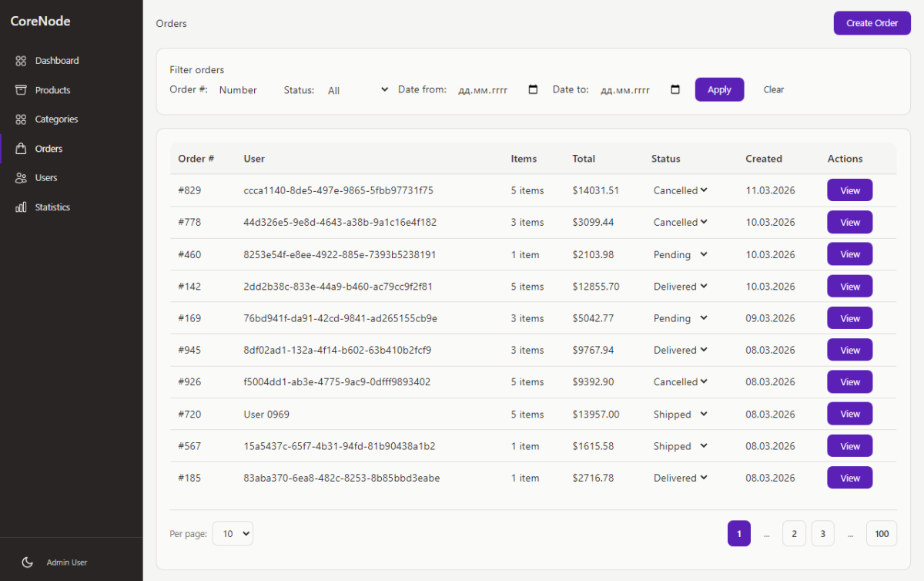Expand the Per page dropdown

233,533
